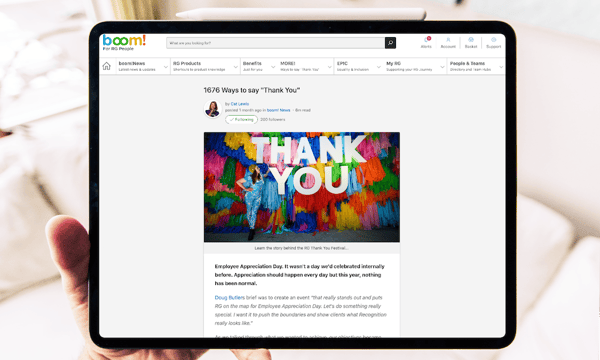Expand the People & Teams dropdown chevron
600x360 pixels.
(x=501, y=67)
